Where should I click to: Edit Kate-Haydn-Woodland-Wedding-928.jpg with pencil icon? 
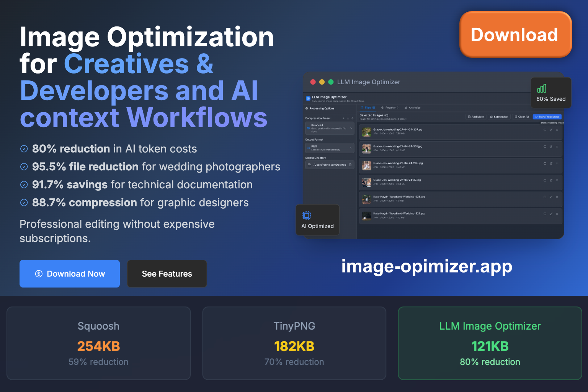pos(551,197)
